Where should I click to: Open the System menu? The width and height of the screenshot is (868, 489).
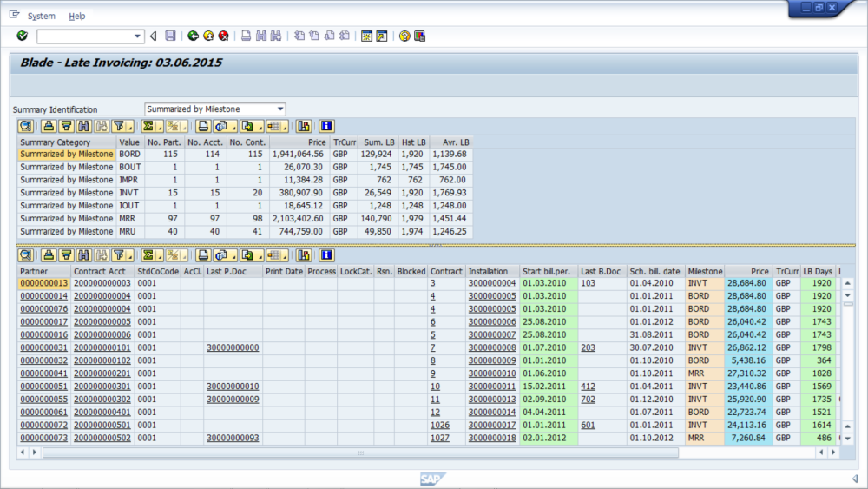(42, 16)
